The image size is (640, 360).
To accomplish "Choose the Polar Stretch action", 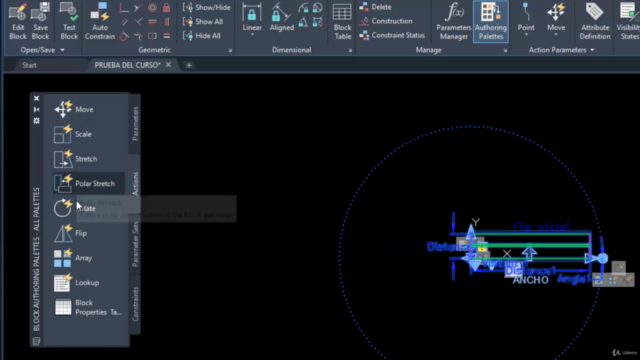I will [x=88, y=184].
